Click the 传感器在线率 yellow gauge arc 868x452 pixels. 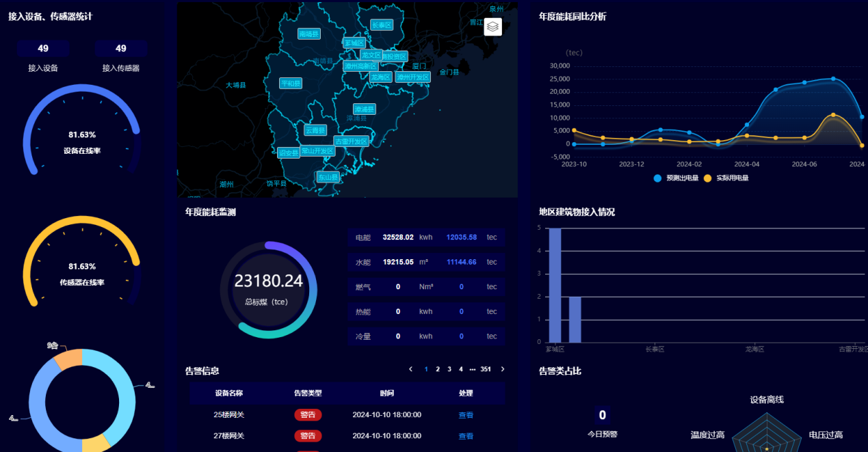click(x=81, y=221)
